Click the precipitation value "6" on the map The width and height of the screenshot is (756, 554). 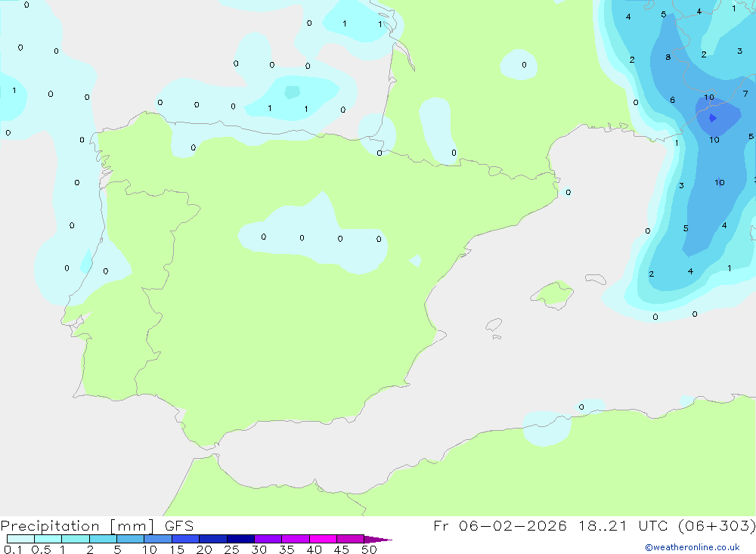[672, 100]
